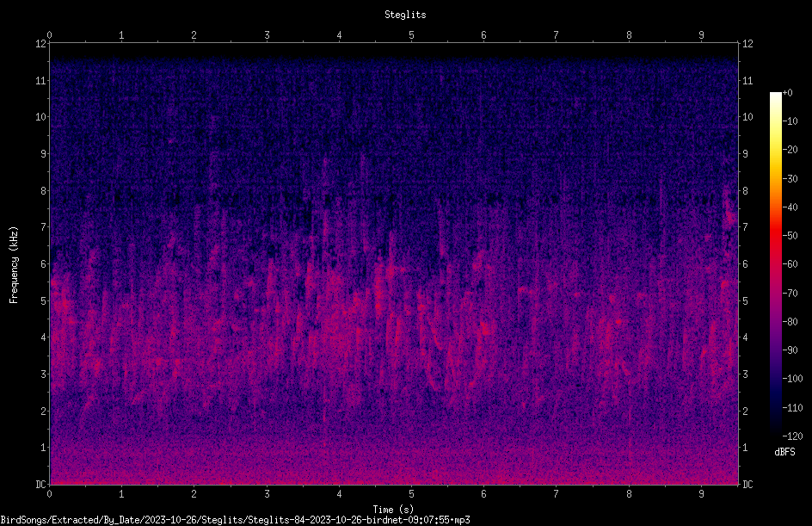Click the 1 second marker on the top axis
Viewport: 812px width, 526px height.
(121, 34)
